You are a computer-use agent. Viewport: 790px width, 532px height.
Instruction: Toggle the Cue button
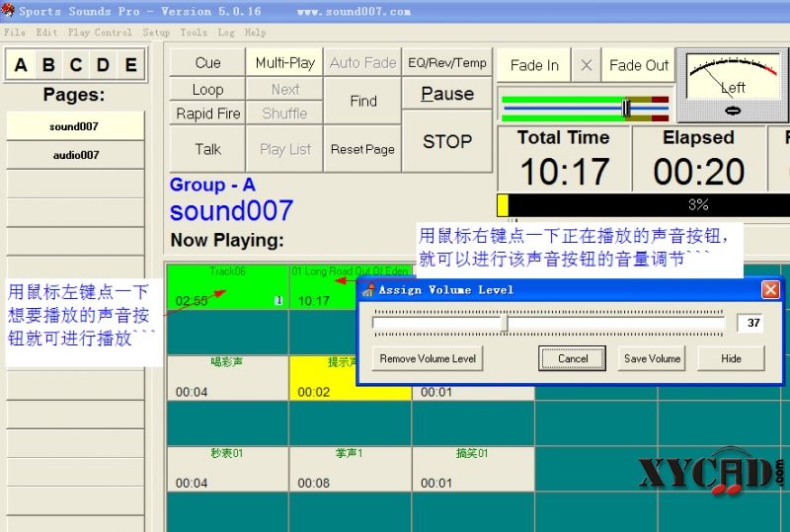click(x=207, y=62)
